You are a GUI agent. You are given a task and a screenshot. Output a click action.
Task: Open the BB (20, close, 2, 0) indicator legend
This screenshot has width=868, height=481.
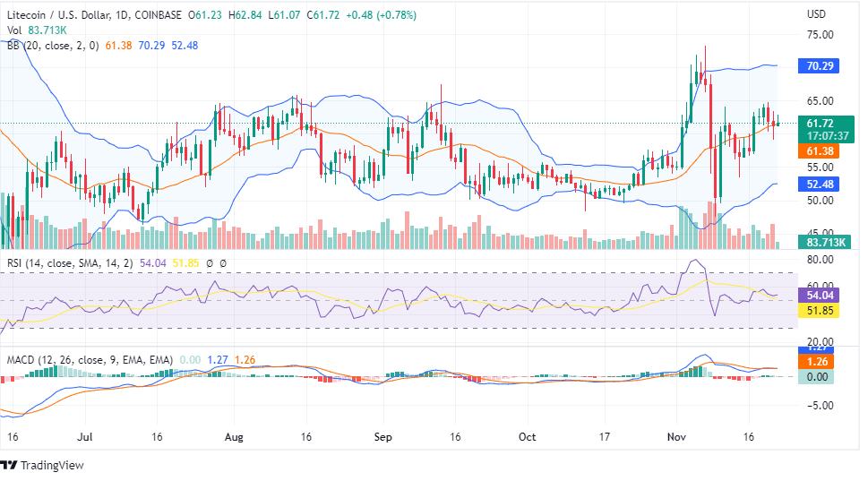coord(53,46)
